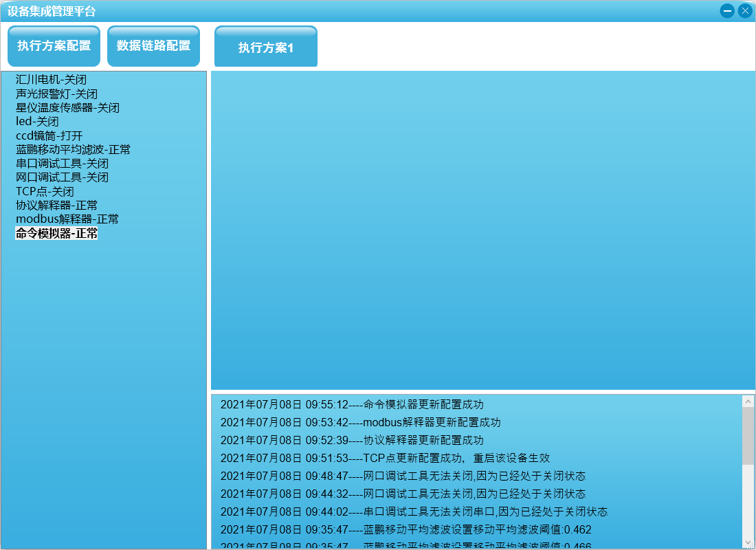
Task: Select 协议解释器-正常 in the device list
Action: [56, 205]
